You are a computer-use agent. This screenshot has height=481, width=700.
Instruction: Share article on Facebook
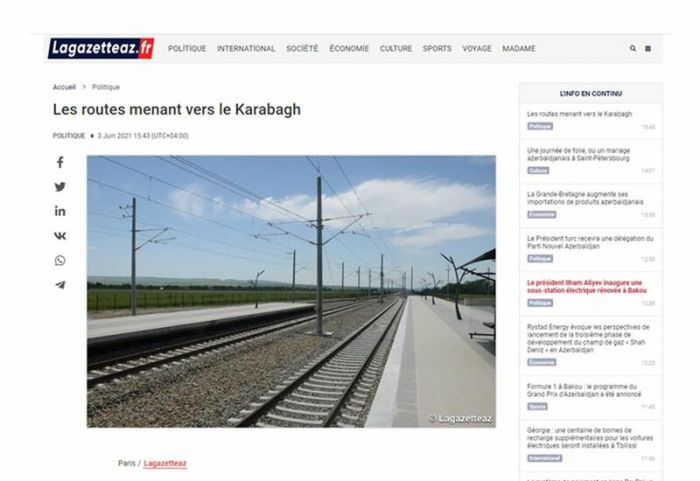pyautogui.click(x=60, y=162)
